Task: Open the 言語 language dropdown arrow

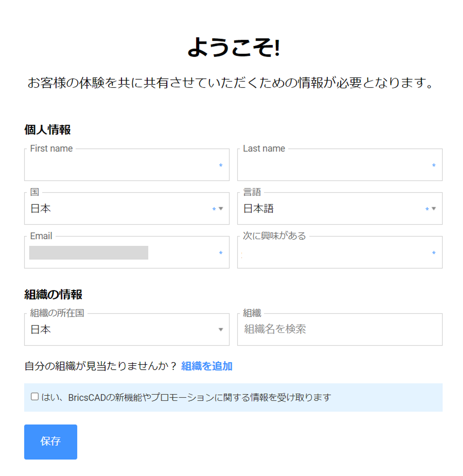Action: [434, 208]
